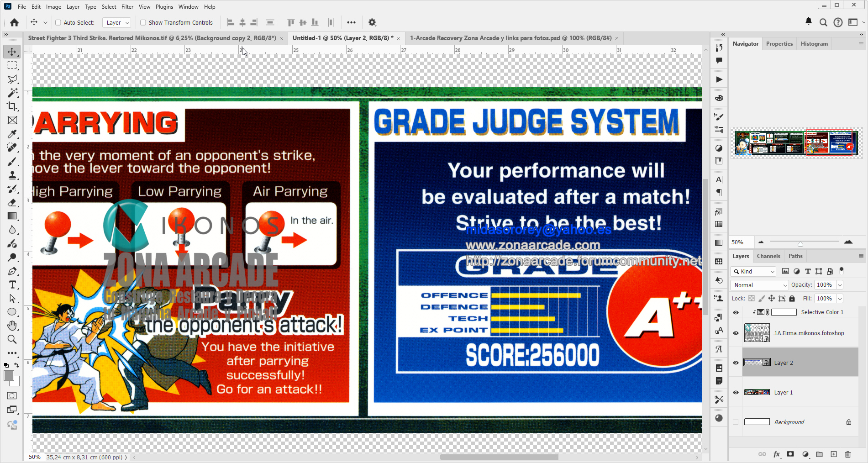Select the Eyedropper tool
Screen dimensions: 868x463
(x=12, y=134)
